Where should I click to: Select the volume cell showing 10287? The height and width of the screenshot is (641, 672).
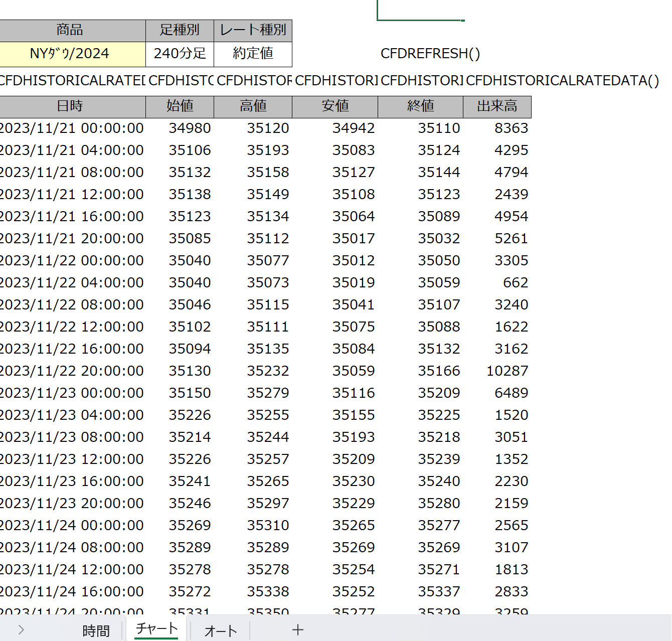point(507,371)
